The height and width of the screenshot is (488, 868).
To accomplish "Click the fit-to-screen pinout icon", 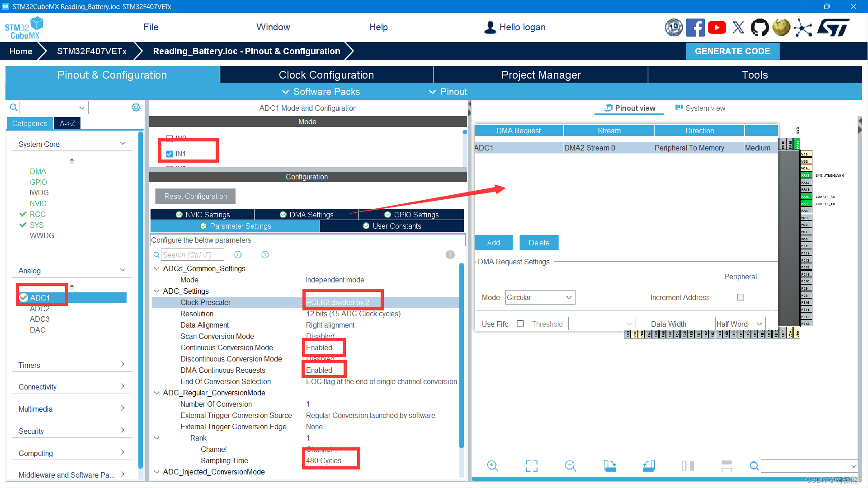I will pos(532,466).
